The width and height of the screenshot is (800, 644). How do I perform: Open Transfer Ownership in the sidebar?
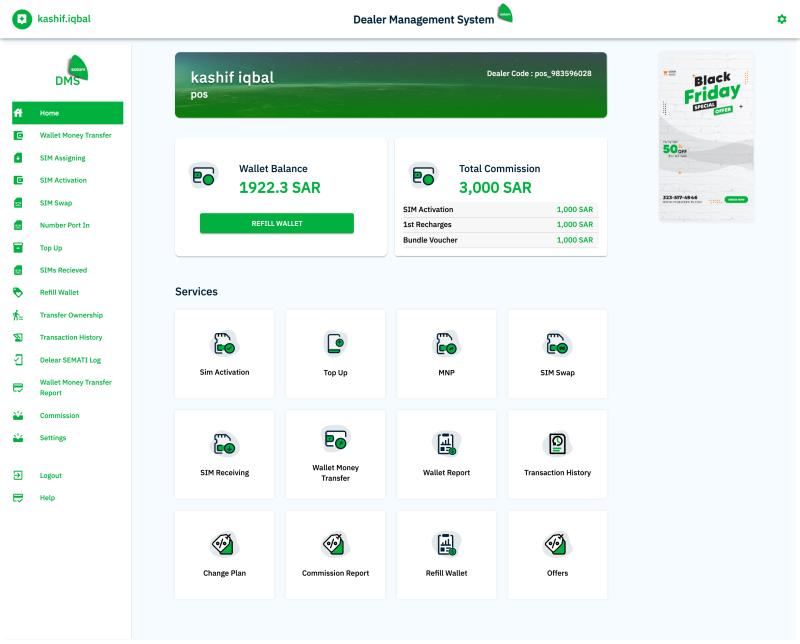coord(71,315)
